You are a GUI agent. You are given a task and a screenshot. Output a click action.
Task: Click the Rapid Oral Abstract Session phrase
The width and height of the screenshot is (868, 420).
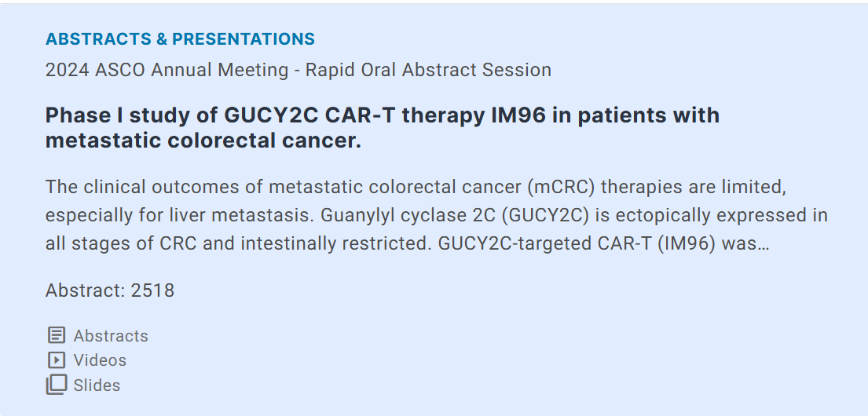[428, 71]
